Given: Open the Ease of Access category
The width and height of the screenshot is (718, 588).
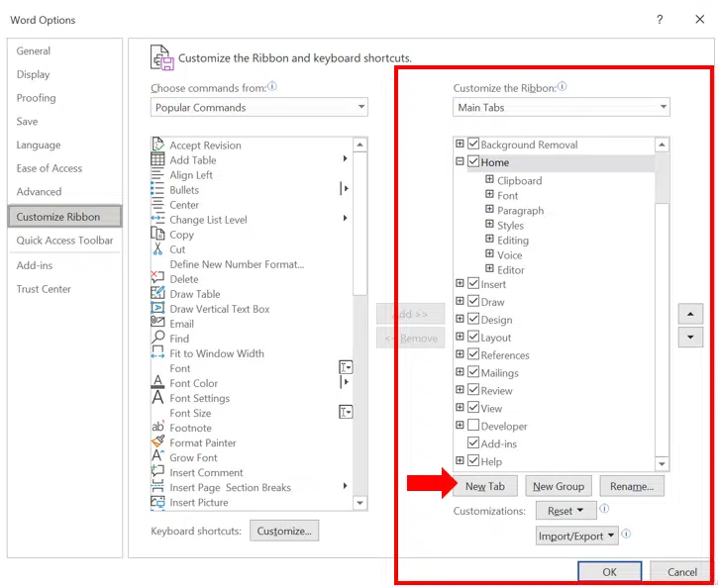Looking at the screenshot, I should (50, 168).
